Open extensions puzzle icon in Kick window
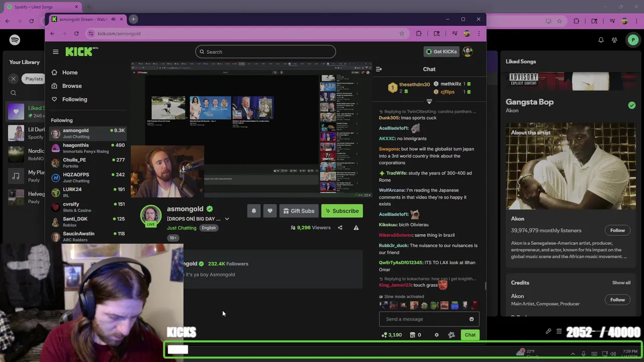This screenshot has height=362, width=644. click(x=419, y=34)
